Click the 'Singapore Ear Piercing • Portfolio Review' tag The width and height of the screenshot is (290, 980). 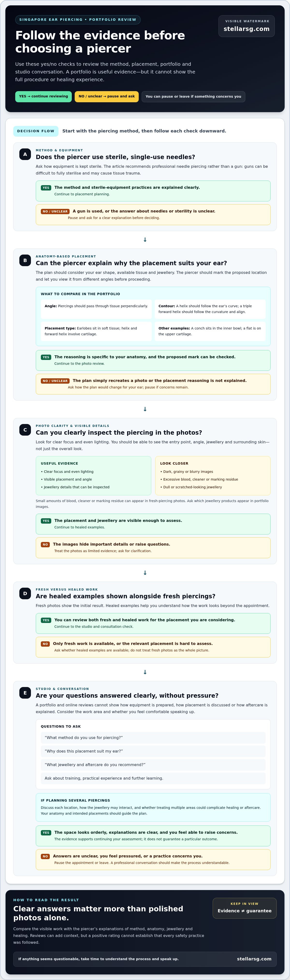(78, 20)
